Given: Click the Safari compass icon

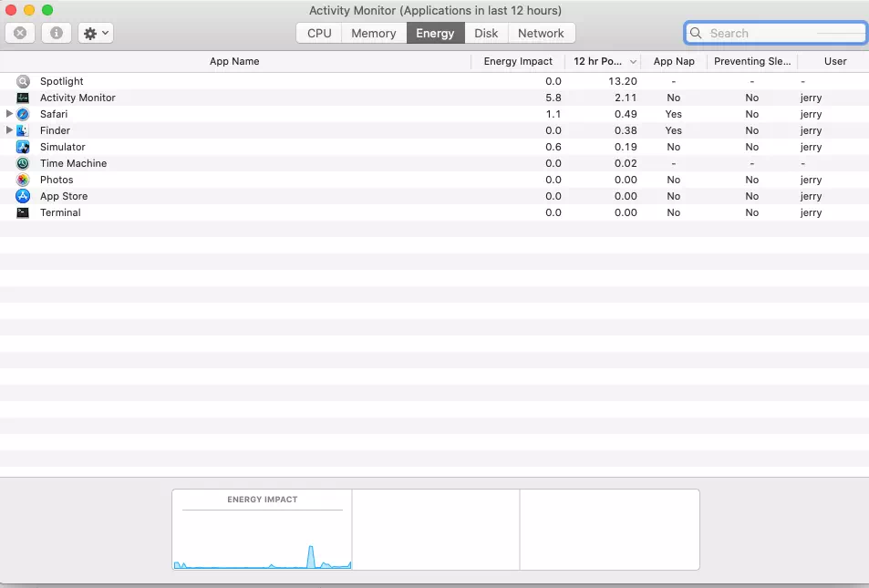Looking at the screenshot, I should tap(23, 114).
